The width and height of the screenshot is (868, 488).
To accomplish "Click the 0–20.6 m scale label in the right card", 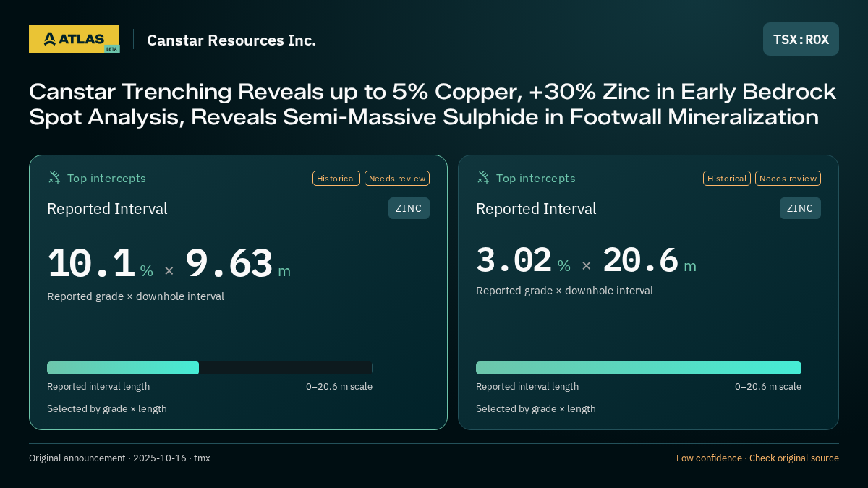I will click(768, 387).
